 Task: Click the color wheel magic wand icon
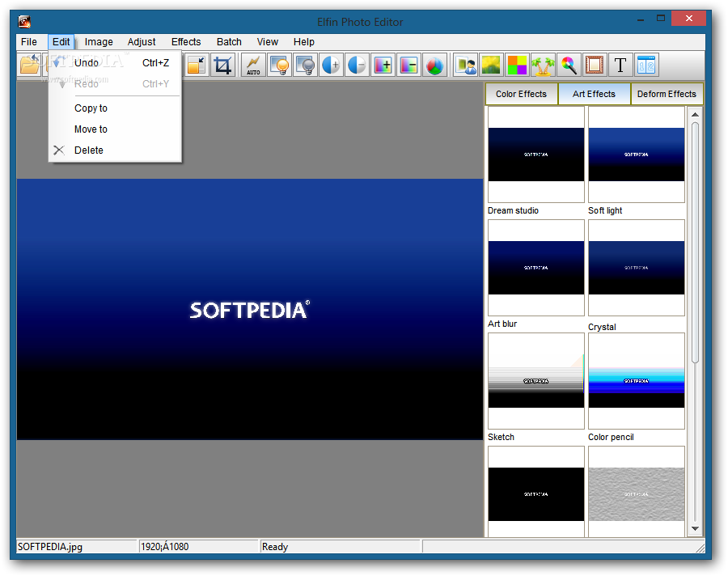tap(569, 65)
